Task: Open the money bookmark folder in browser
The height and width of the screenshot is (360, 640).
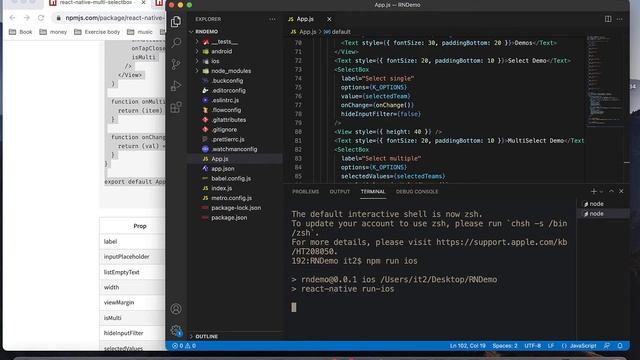Action: [x=53, y=32]
